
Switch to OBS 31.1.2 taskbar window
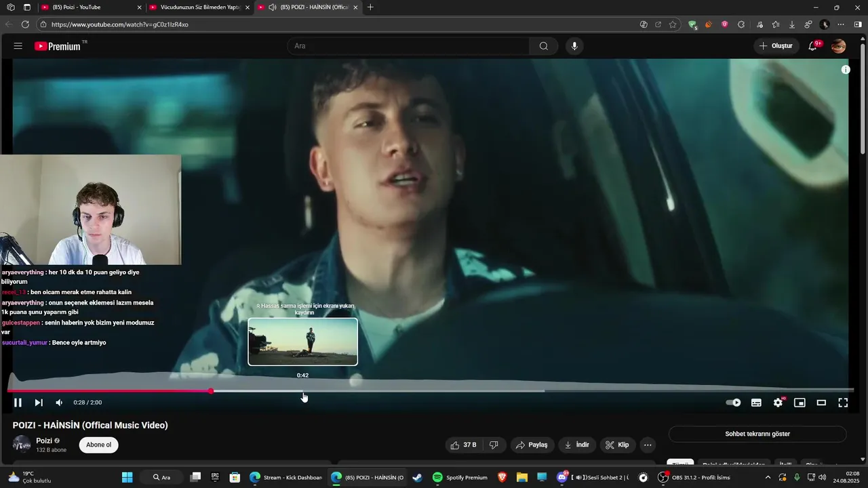point(694,477)
